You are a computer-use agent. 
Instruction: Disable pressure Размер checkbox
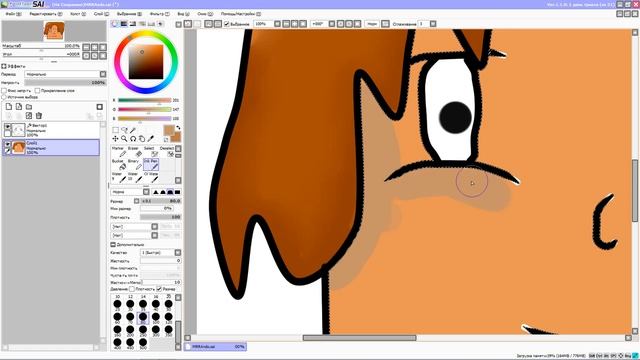[x=159, y=289]
